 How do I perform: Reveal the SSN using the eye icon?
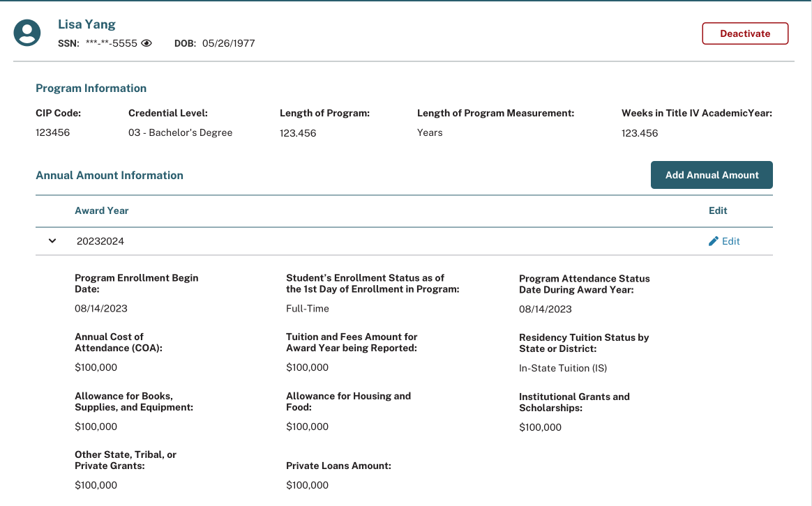click(x=146, y=43)
